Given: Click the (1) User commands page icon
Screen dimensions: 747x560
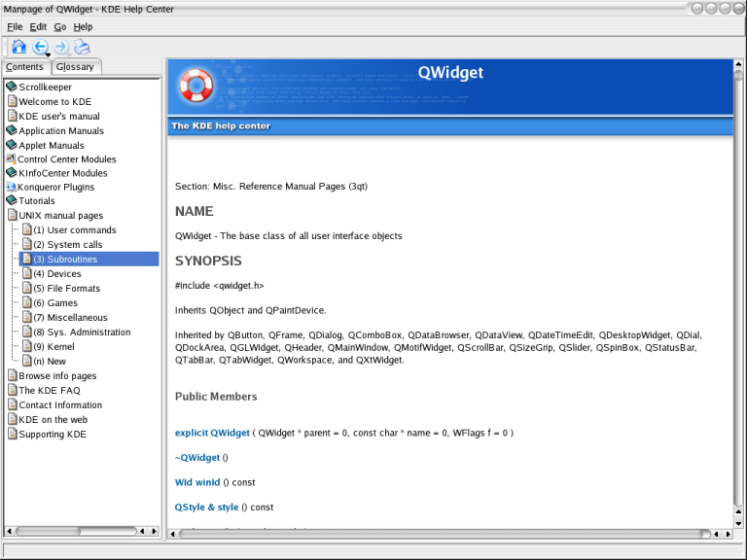Looking at the screenshot, I should [27, 229].
